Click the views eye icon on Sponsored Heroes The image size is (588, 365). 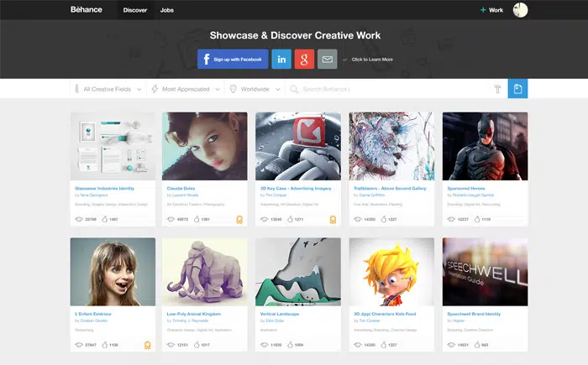(453, 219)
